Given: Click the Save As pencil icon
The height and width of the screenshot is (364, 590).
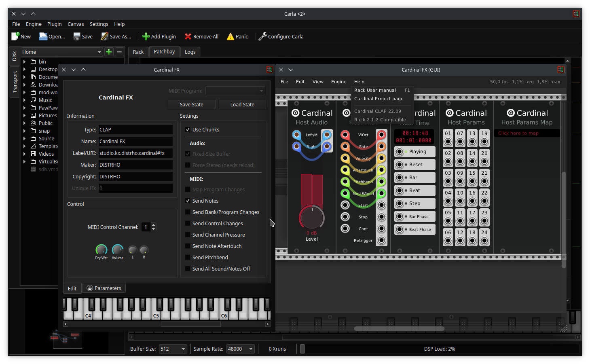Looking at the screenshot, I should coord(104,36).
